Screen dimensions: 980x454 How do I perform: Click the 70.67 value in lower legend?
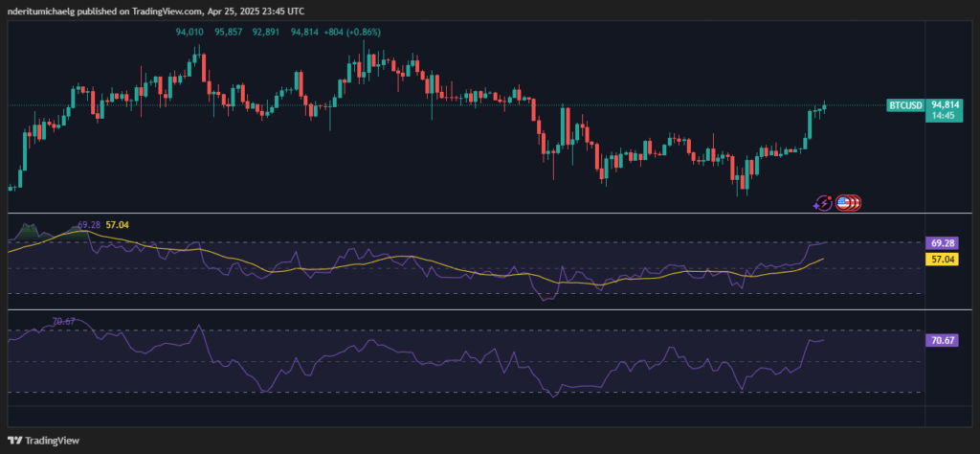(x=64, y=322)
